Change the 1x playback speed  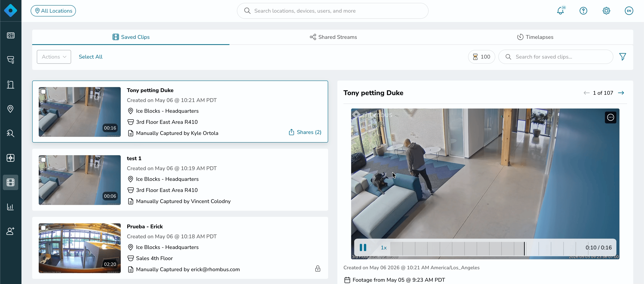click(x=384, y=248)
